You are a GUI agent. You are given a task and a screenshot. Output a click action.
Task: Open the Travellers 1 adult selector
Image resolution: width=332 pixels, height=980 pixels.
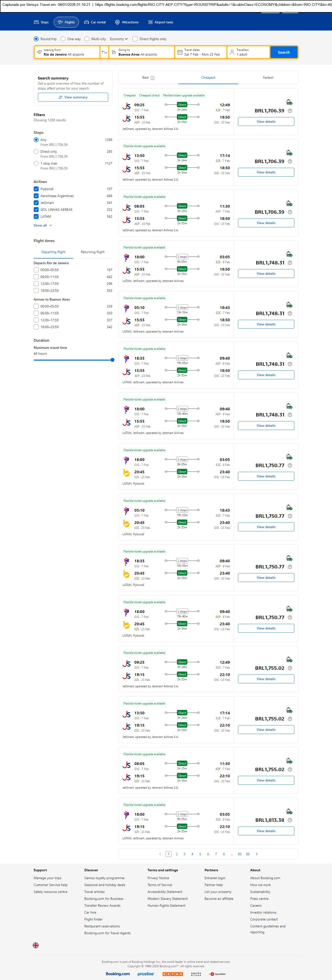[248, 52]
